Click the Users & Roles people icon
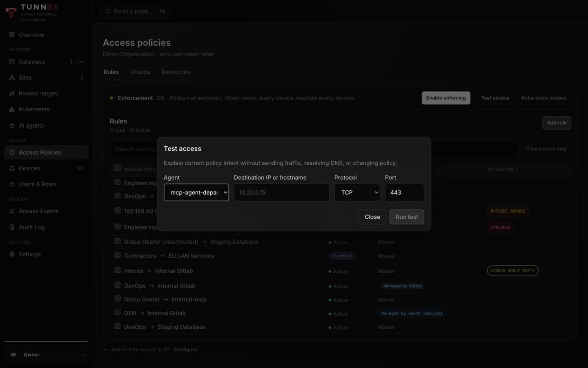 coord(12,184)
